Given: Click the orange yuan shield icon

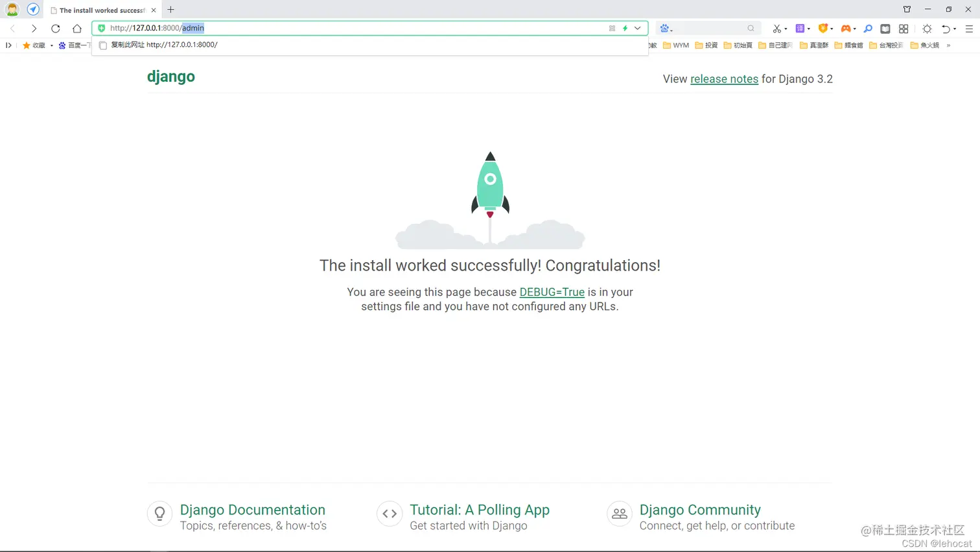Looking at the screenshot, I should tap(822, 29).
